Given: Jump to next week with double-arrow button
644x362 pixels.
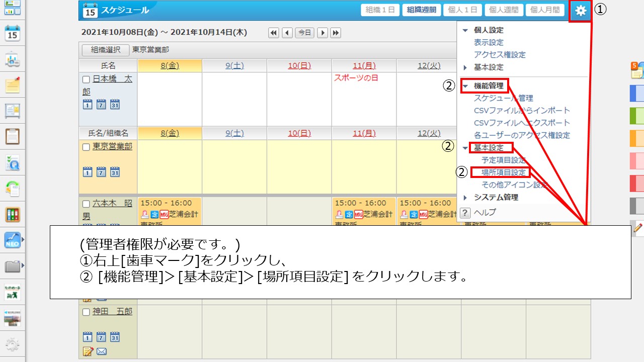Looking at the screenshot, I should point(336,33).
